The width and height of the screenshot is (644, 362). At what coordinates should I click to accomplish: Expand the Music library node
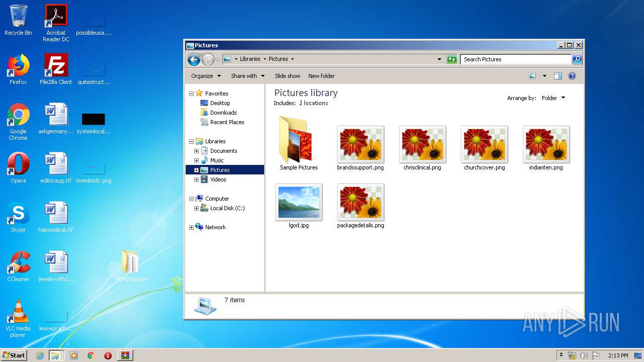(x=196, y=160)
